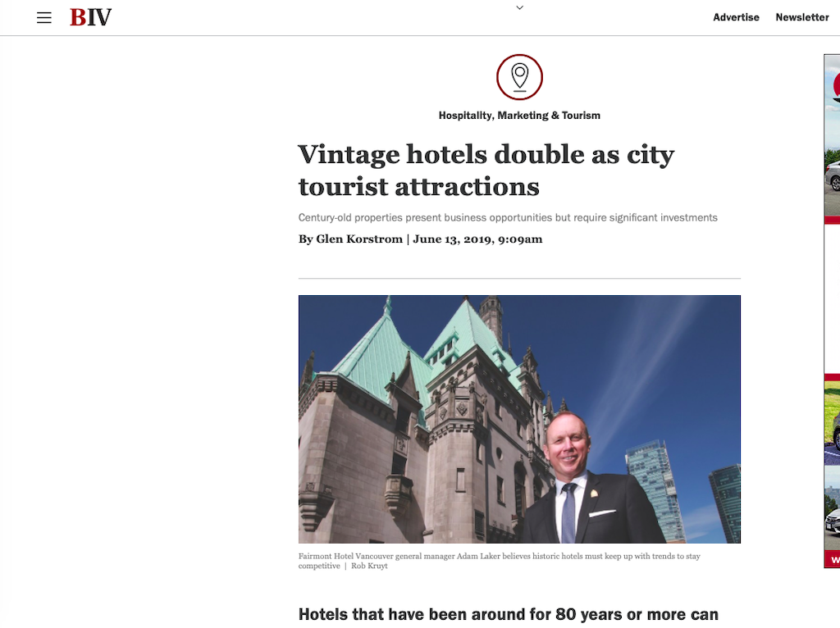Click the photo caption about Adam Laker
Viewport: 840px width, 628px height.
click(500, 561)
